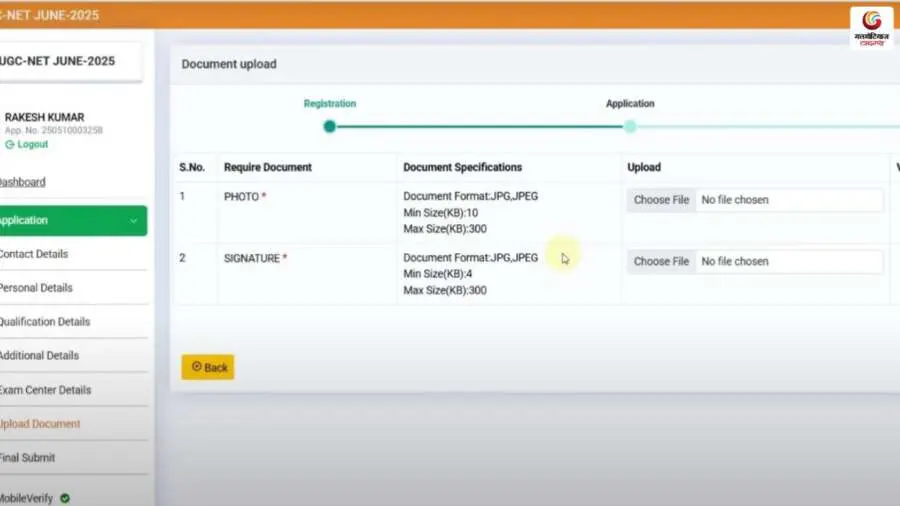Screen dimensions: 900x506
Task: Go to Contact Details
Action: tap(34, 254)
